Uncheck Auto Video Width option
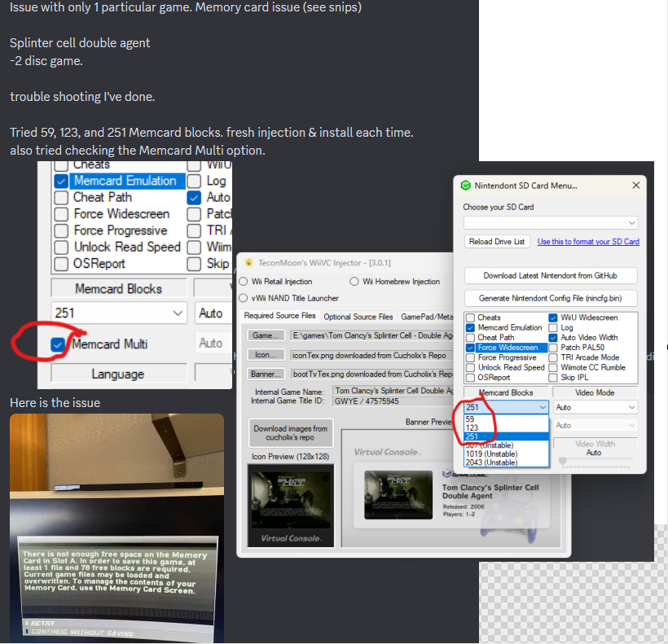 (x=553, y=338)
